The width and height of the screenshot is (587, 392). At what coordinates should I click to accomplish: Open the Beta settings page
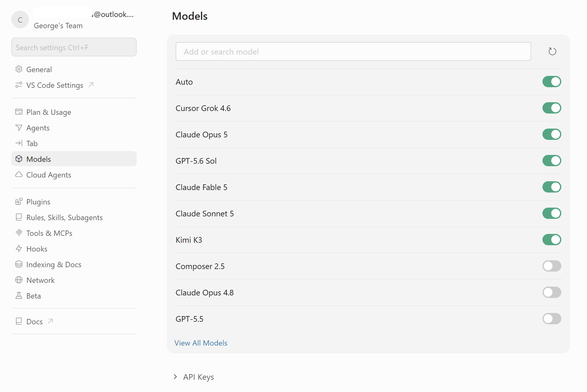[x=74, y=296]
